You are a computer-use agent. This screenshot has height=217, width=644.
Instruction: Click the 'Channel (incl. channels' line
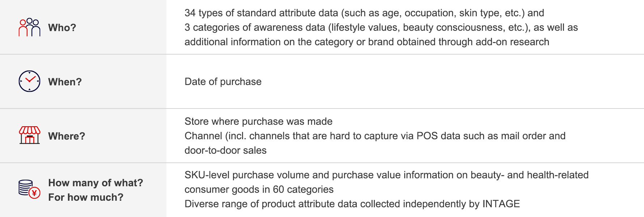point(375,136)
